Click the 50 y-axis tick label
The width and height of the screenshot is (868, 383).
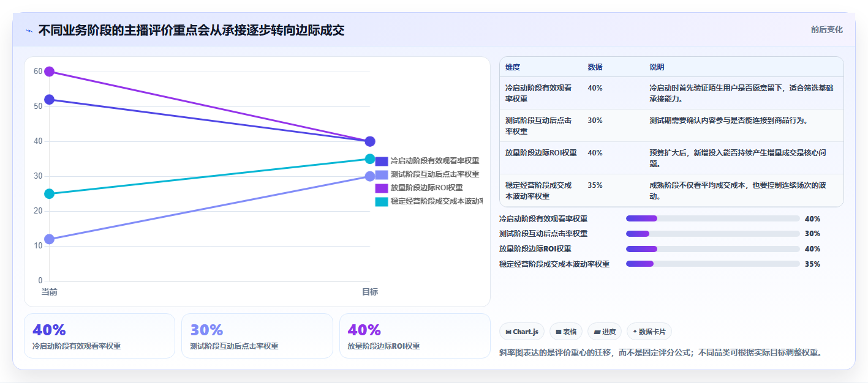[38, 106]
